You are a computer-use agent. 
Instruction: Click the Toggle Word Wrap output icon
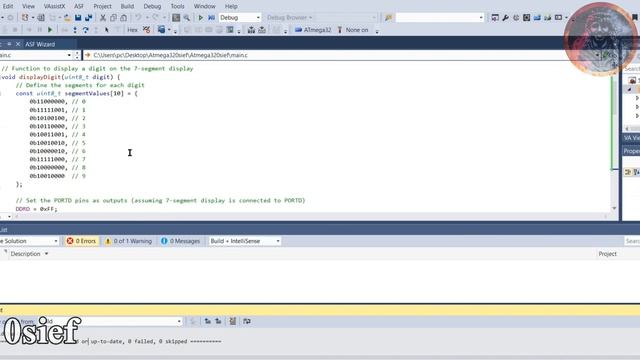point(247,322)
